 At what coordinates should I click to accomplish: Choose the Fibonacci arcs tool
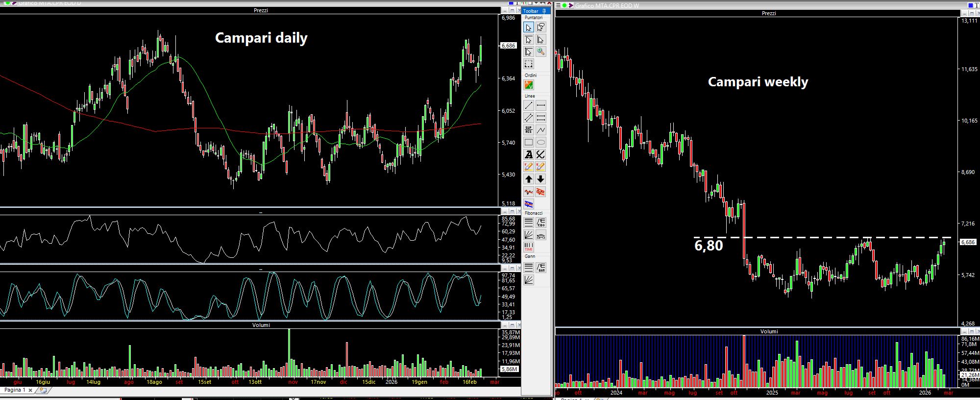540,235
